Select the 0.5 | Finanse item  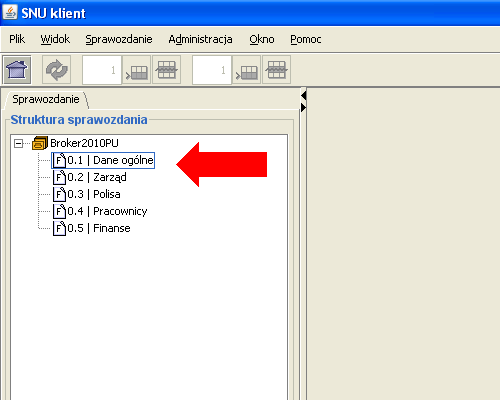pos(99,228)
